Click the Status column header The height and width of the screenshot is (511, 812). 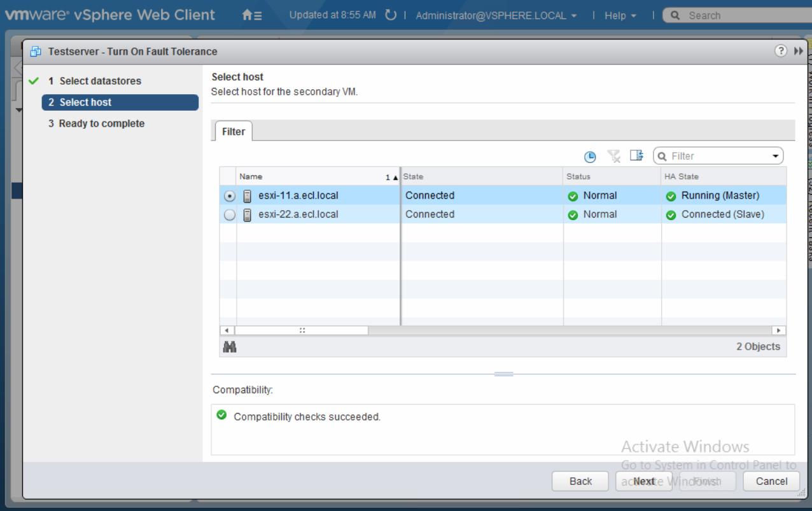coord(612,176)
